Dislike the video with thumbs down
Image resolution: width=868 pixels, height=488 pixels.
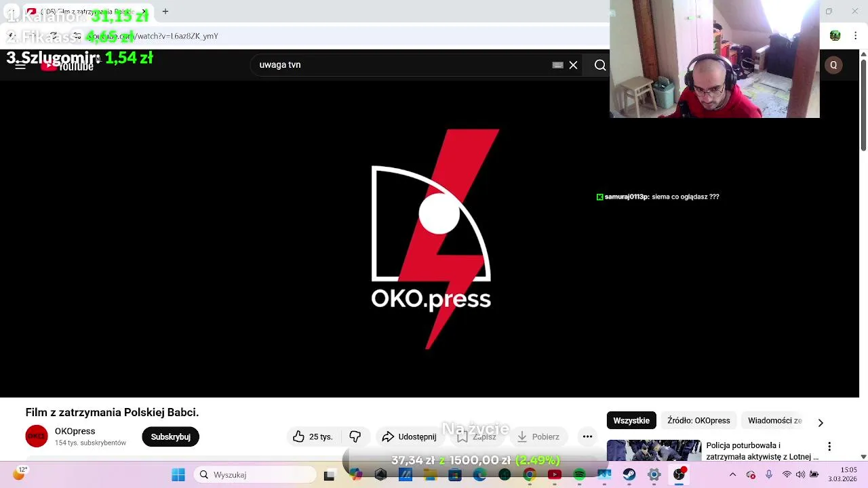click(x=355, y=436)
